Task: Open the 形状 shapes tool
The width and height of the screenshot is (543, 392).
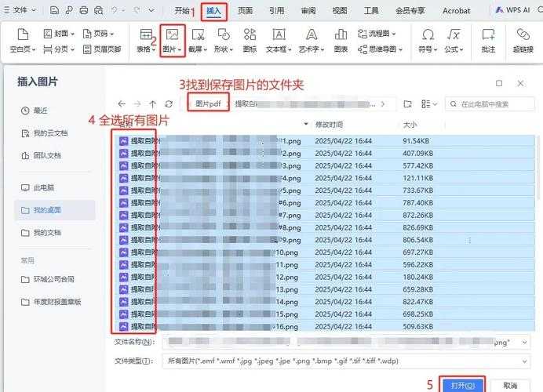Action: (224, 41)
